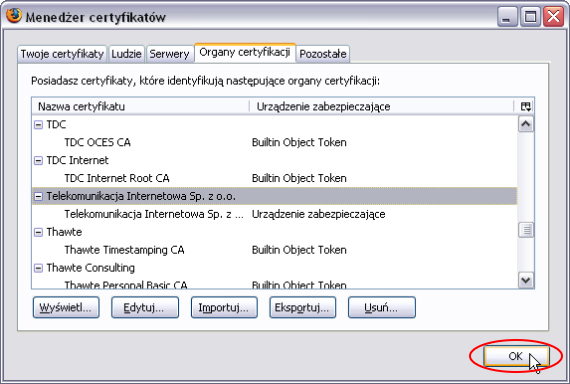Click the vertical scrollbar thumb
The height and width of the screenshot is (384, 570).
pyautogui.click(x=526, y=230)
